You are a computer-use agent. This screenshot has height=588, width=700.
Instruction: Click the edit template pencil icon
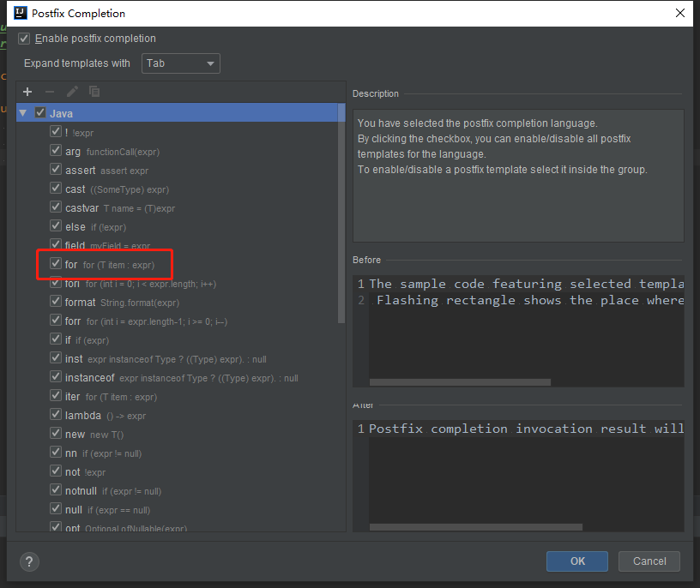(x=72, y=92)
